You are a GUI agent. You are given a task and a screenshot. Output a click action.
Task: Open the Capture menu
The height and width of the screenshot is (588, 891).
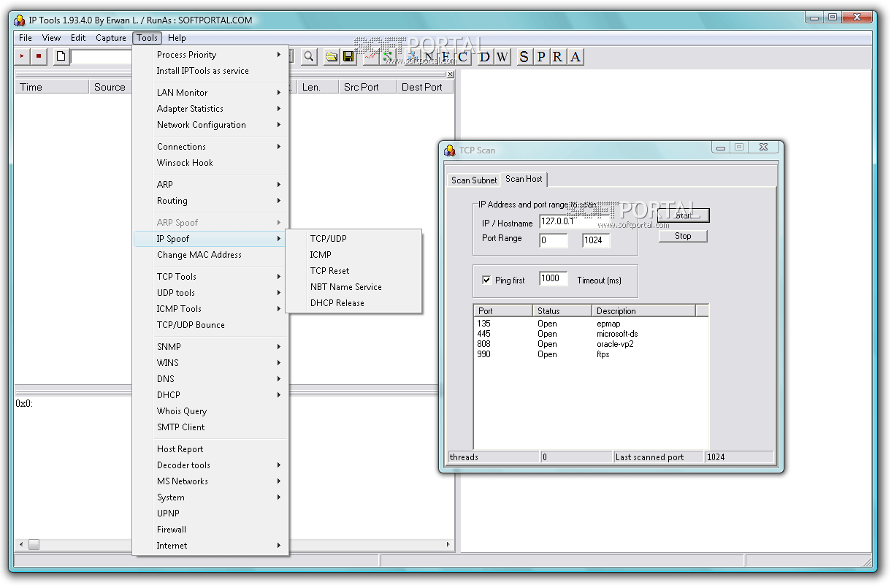111,38
